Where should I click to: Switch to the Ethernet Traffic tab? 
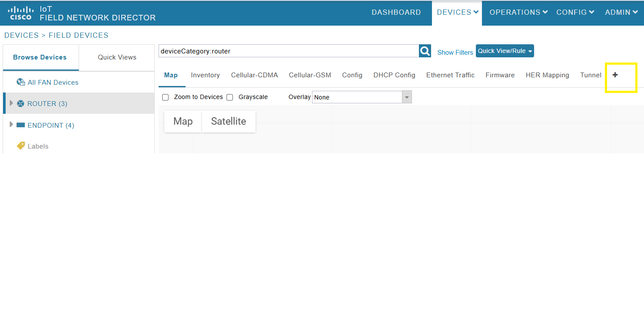[450, 75]
